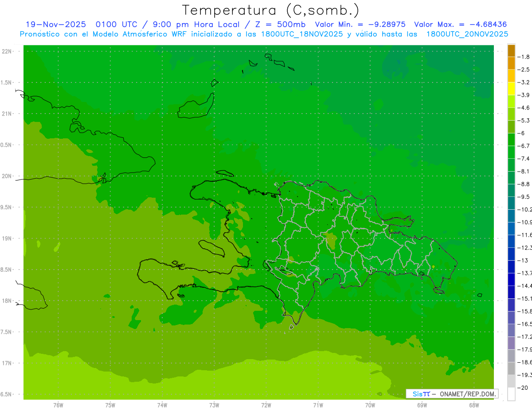Select gray swatch between -18.6 and -19.3
The width and height of the screenshot is (532, 411).
point(511,369)
